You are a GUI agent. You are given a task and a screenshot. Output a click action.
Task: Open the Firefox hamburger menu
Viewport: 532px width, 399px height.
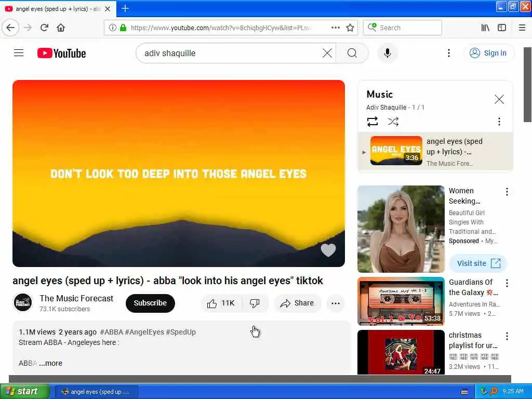pos(522,28)
